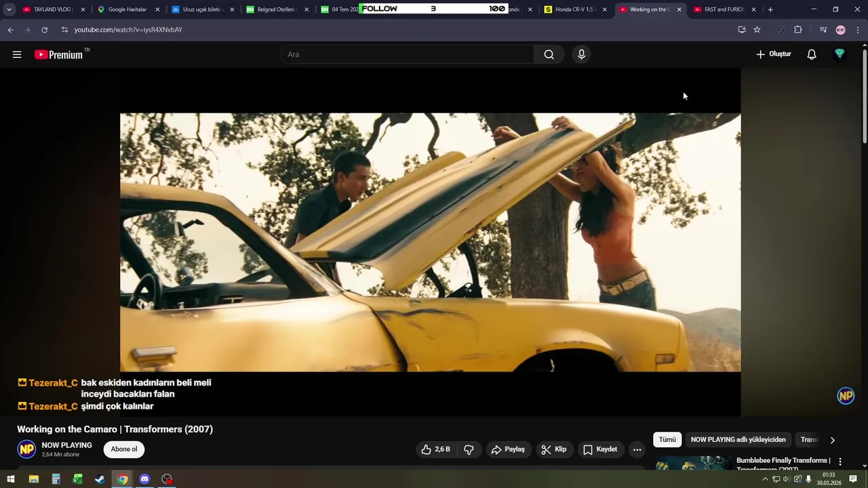Close the Honda CR-V tab
The height and width of the screenshot is (488, 868).
click(x=605, y=9)
